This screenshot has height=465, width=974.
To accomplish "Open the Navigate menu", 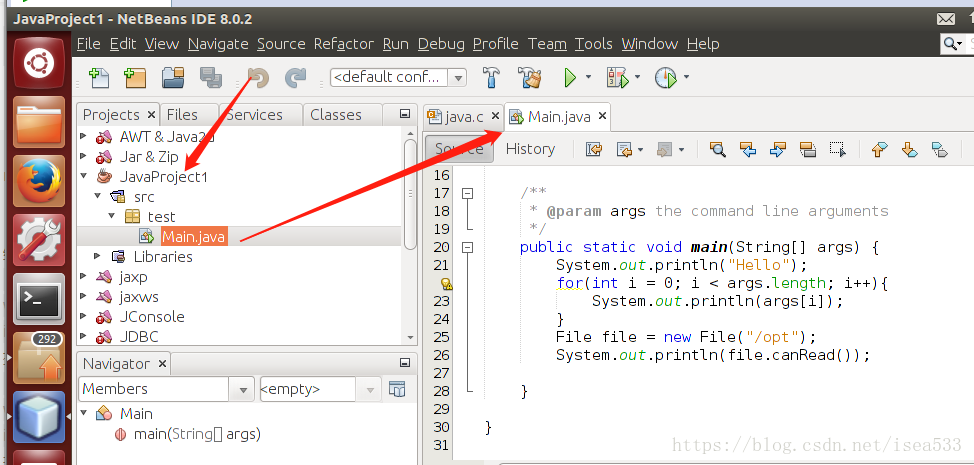I will (x=218, y=44).
